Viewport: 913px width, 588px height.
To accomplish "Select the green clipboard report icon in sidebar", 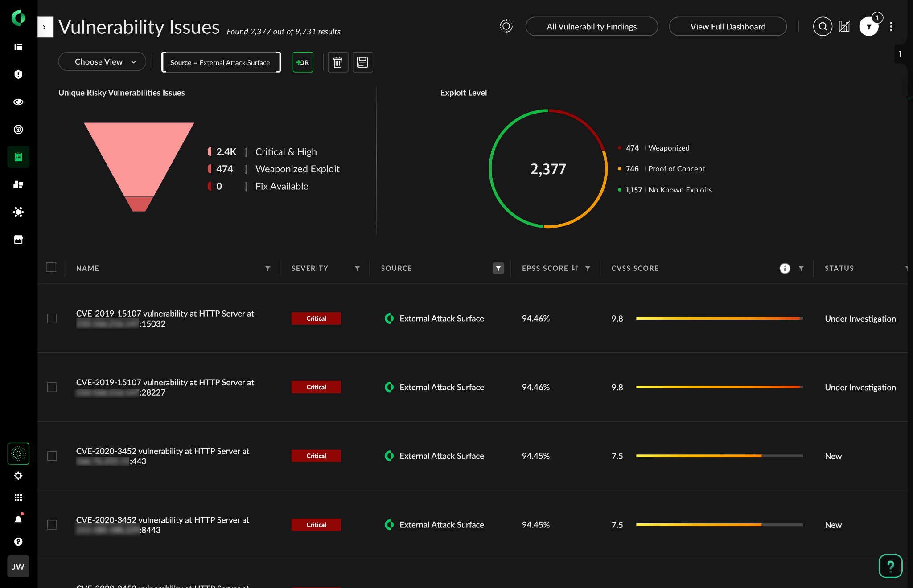I will point(18,157).
